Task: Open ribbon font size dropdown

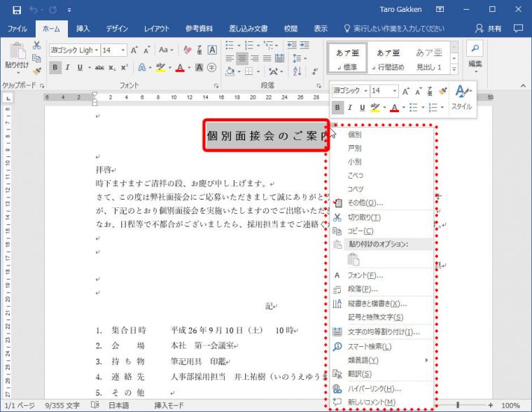Action: [122, 50]
